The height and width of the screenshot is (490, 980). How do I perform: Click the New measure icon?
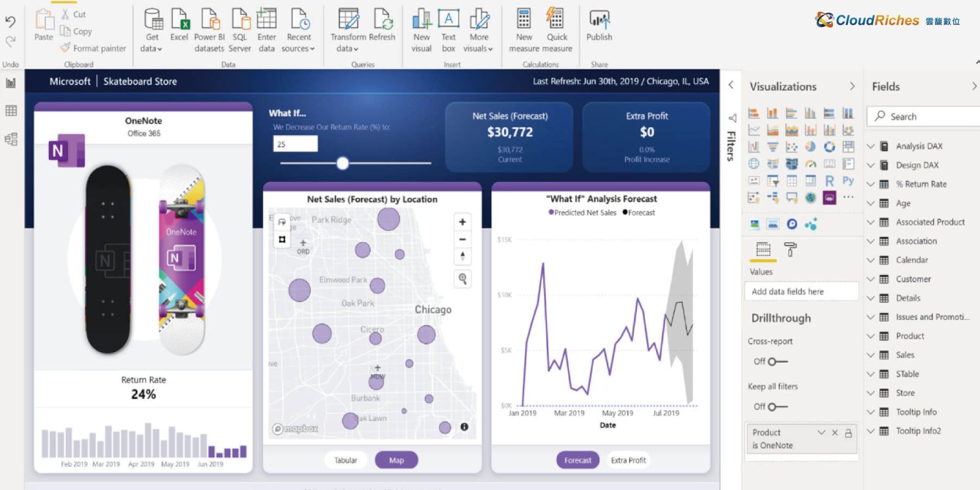click(524, 21)
